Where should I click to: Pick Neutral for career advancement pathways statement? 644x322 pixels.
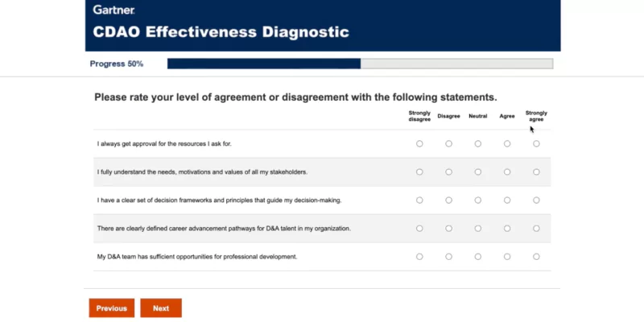[478, 229]
